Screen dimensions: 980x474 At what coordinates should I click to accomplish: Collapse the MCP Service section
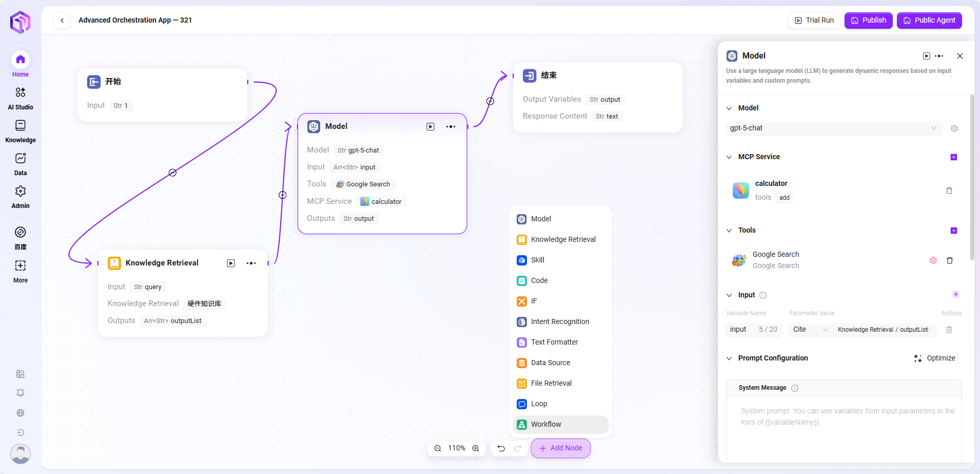729,157
